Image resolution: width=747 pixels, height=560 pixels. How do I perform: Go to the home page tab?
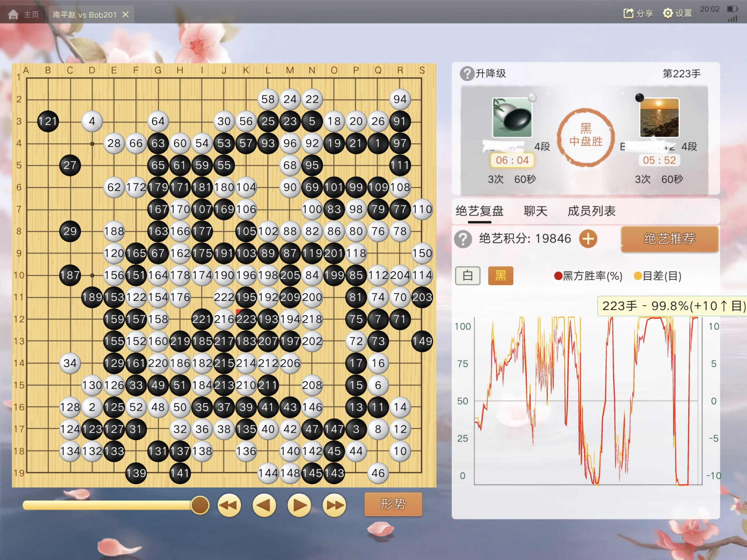[x=23, y=15]
